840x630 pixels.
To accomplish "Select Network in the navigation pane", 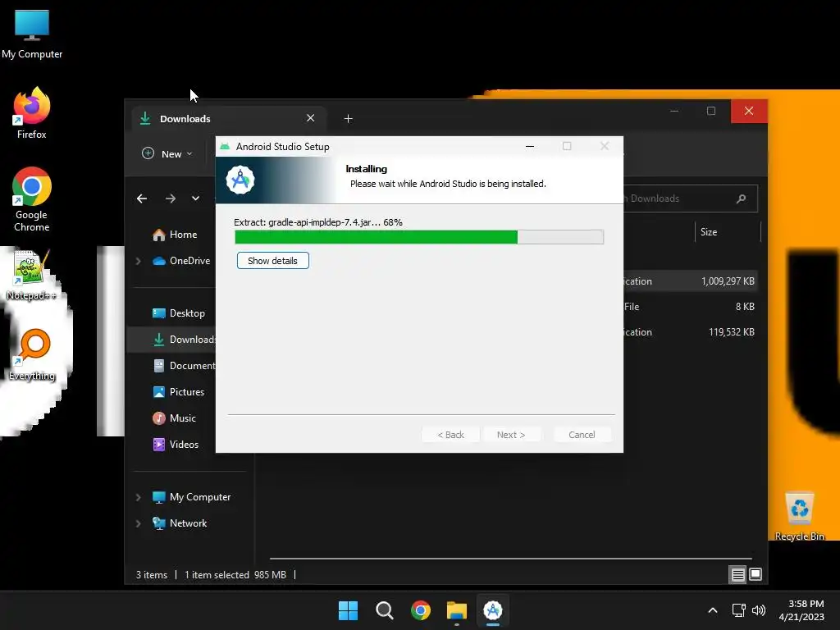I will [x=180, y=523].
